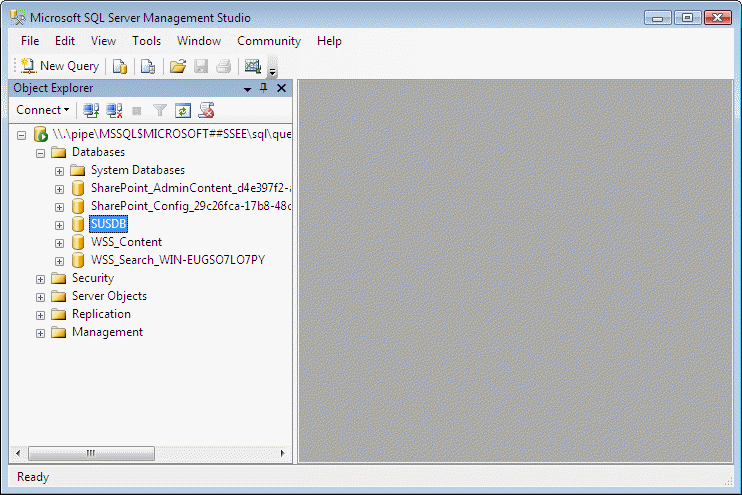
Task: Click the Save disk icon in toolbar
Action: pos(201,67)
